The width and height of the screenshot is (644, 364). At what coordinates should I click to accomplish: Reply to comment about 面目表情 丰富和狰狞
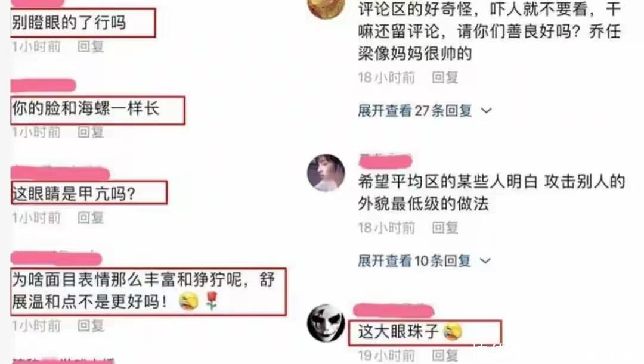pyautogui.click(x=91, y=325)
